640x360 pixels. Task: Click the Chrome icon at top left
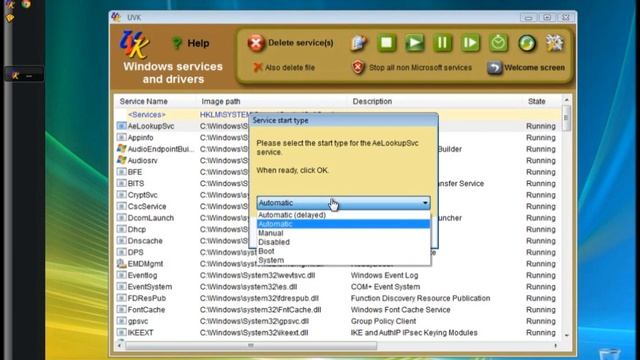tap(26, 4)
